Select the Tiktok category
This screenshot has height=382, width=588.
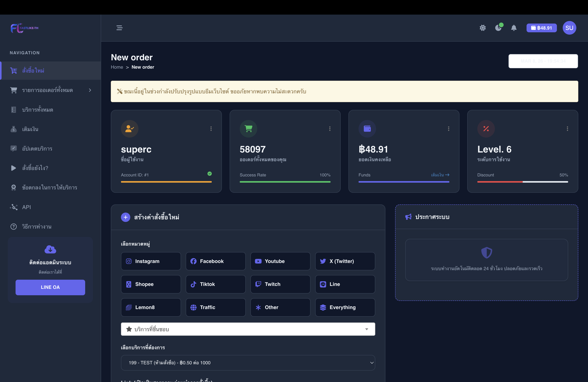pyautogui.click(x=215, y=284)
